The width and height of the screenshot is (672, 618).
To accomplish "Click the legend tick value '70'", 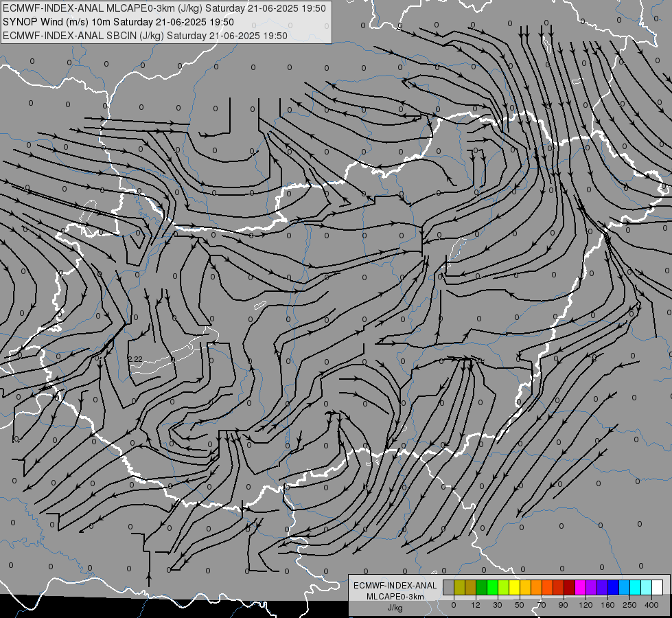I will point(542,605).
